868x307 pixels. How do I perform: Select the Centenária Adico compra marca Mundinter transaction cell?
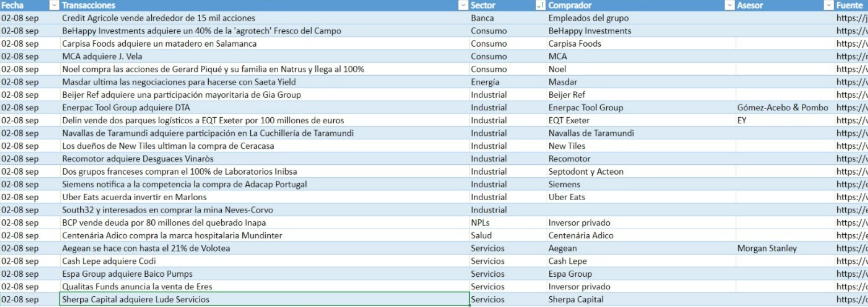click(264, 235)
